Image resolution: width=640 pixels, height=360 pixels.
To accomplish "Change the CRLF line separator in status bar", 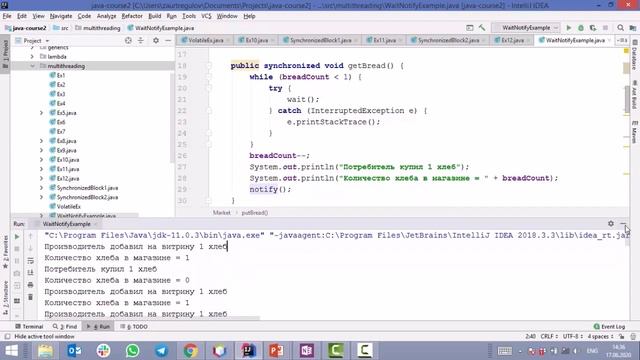I will (x=549, y=336).
